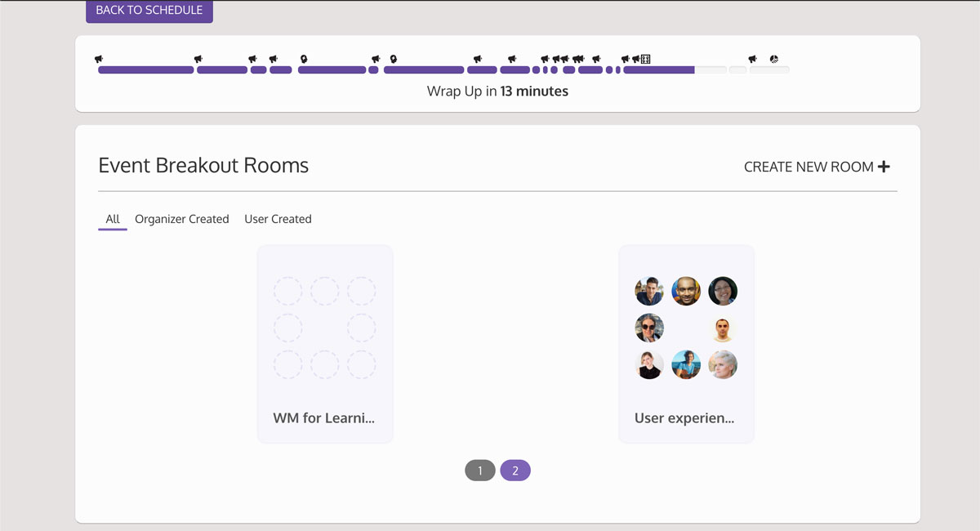Click the leftmost megaphone icon on timeline
980x531 pixels.
[99, 59]
